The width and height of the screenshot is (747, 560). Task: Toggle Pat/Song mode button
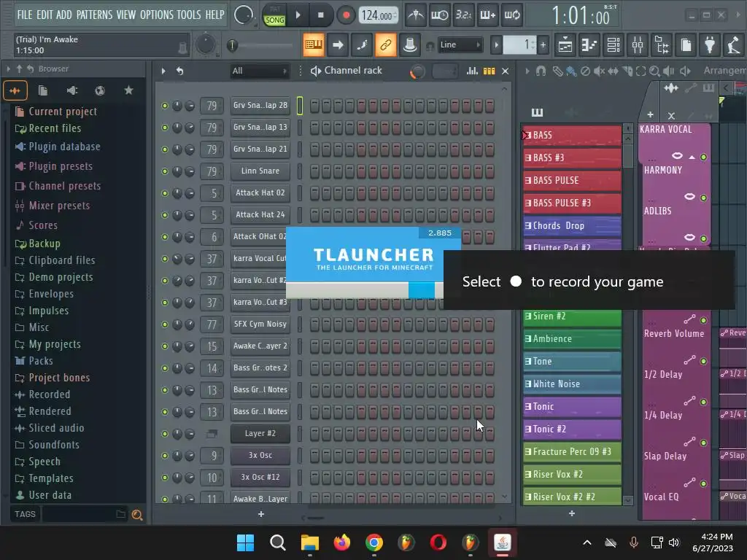tap(275, 16)
